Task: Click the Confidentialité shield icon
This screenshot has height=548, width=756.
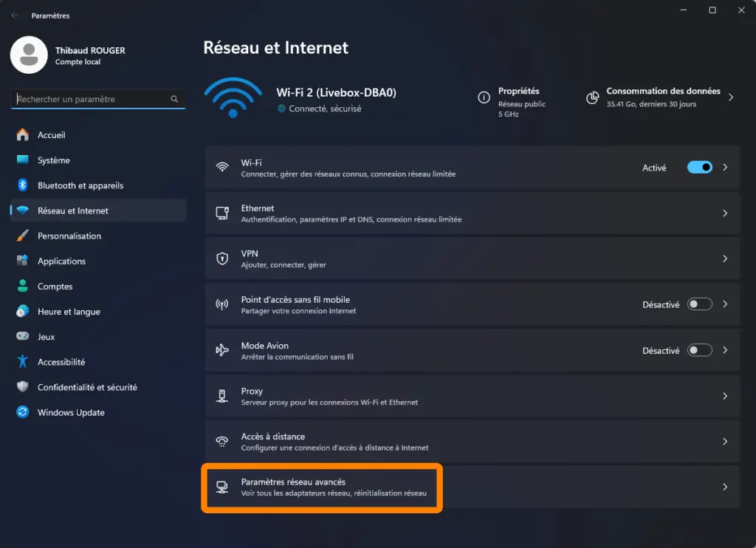Action: [23, 386]
